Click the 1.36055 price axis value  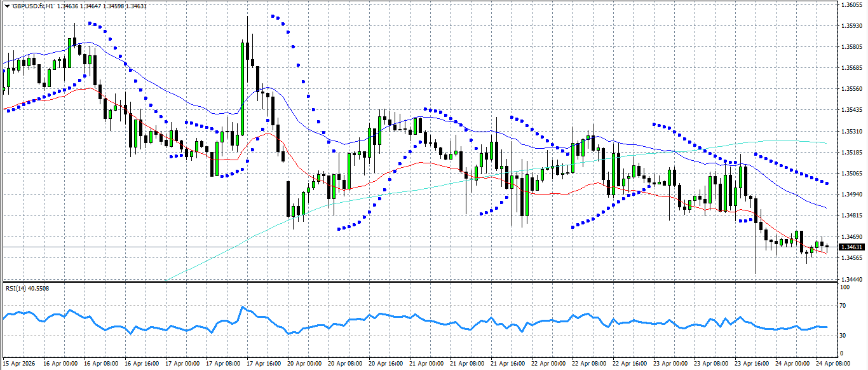point(852,6)
